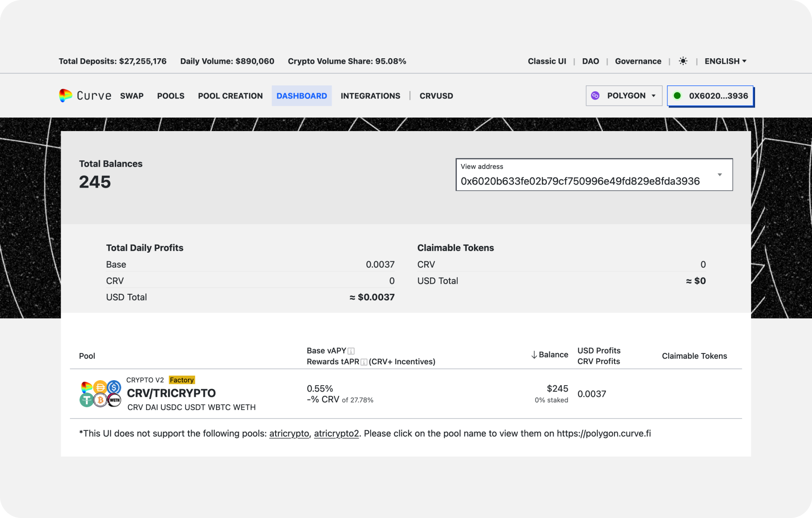The image size is (812, 518).
Task: Click the "of 27.78%" CRV rewards text
Action: point(357,400)
